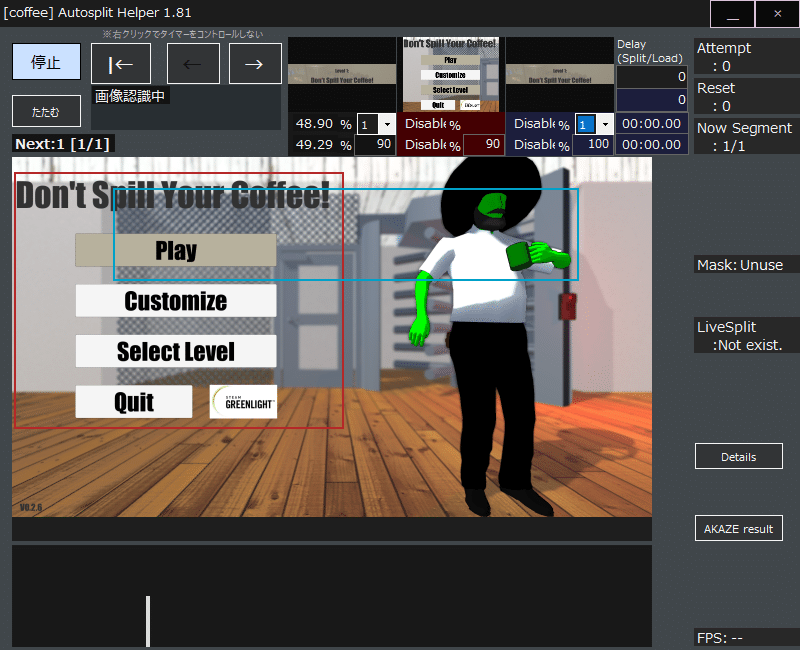Click the Steam Greenlight logo
800x650 pixels.
coord(243,402)
